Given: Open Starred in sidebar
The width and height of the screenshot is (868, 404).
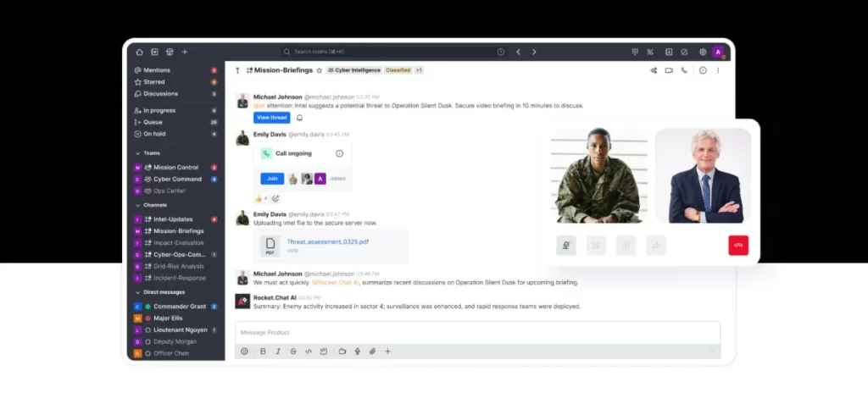Looking at the screenshot, I should [175, 82].
